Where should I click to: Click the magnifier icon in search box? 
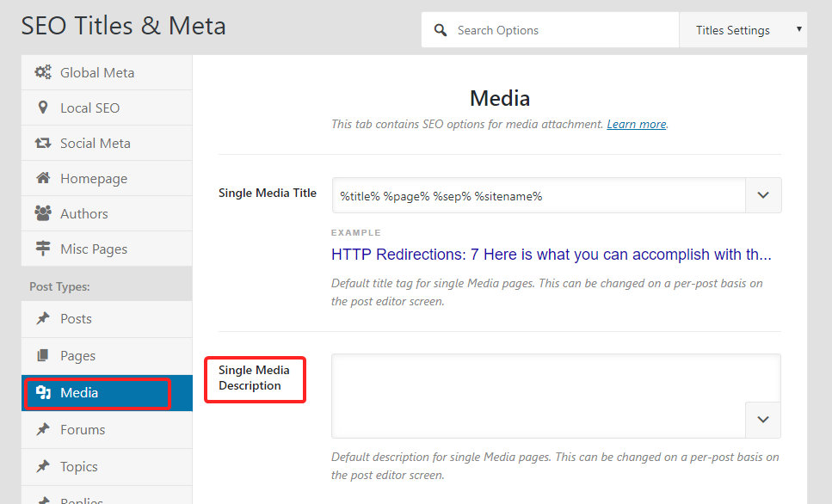[441, 31]
